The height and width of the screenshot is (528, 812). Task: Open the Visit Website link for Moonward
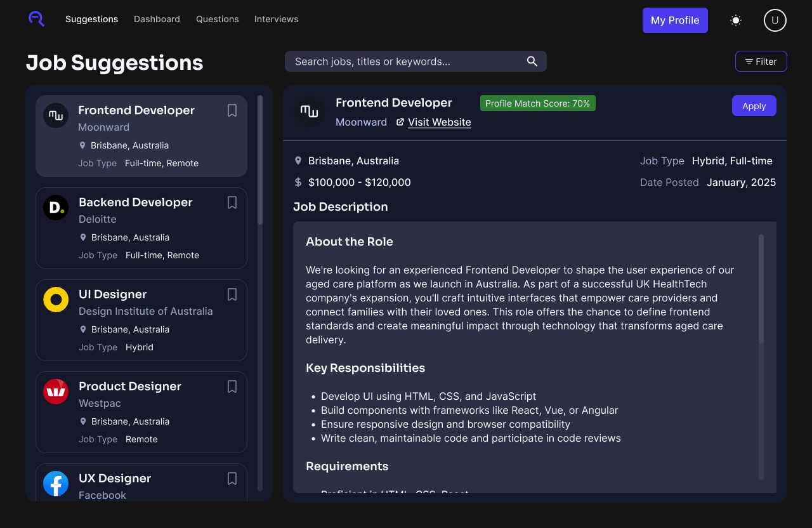pos(439,122)
